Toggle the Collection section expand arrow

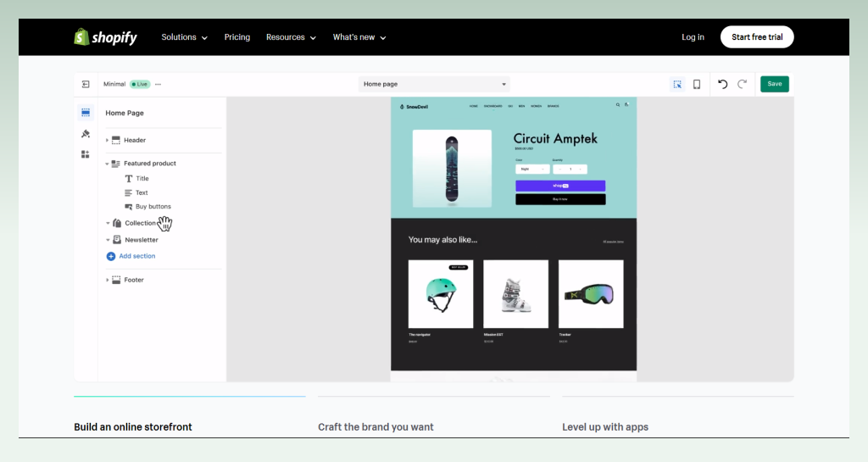[x=108, y=223]
